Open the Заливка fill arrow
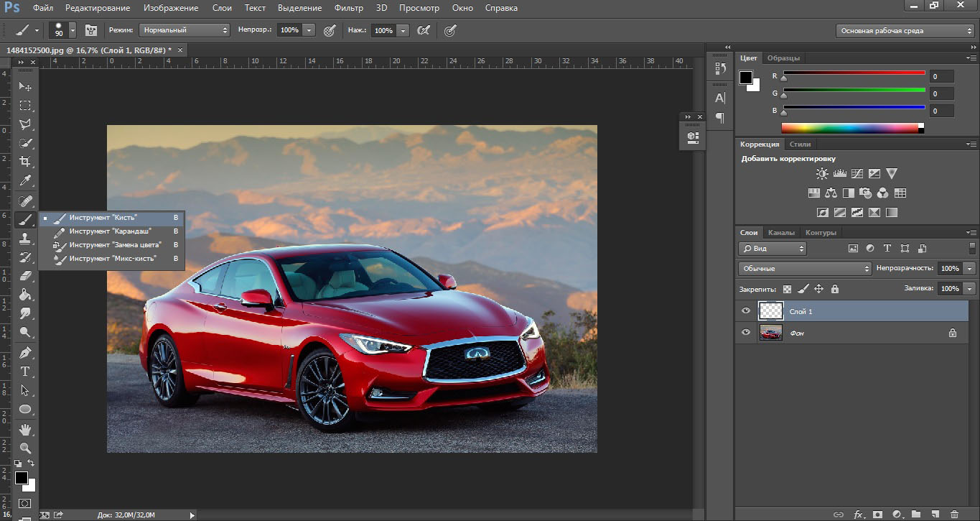The width and height of the screenshot is (980, 521). pyautogui.click(x=970, y=288)
